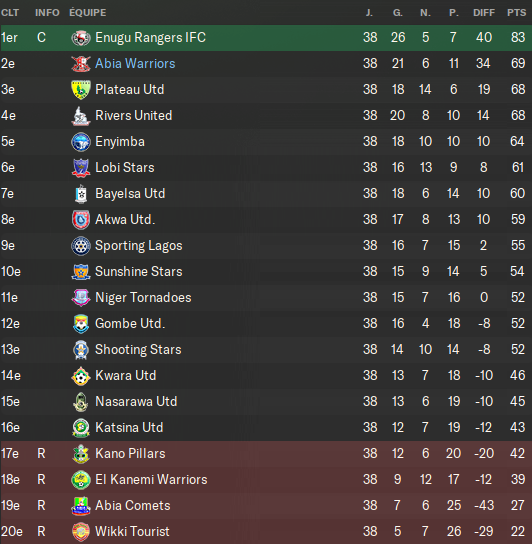This screenshot has height=544, width=532.
Task: Click the Enugu Rangers IFC club crest
Action: pos(81,38)
